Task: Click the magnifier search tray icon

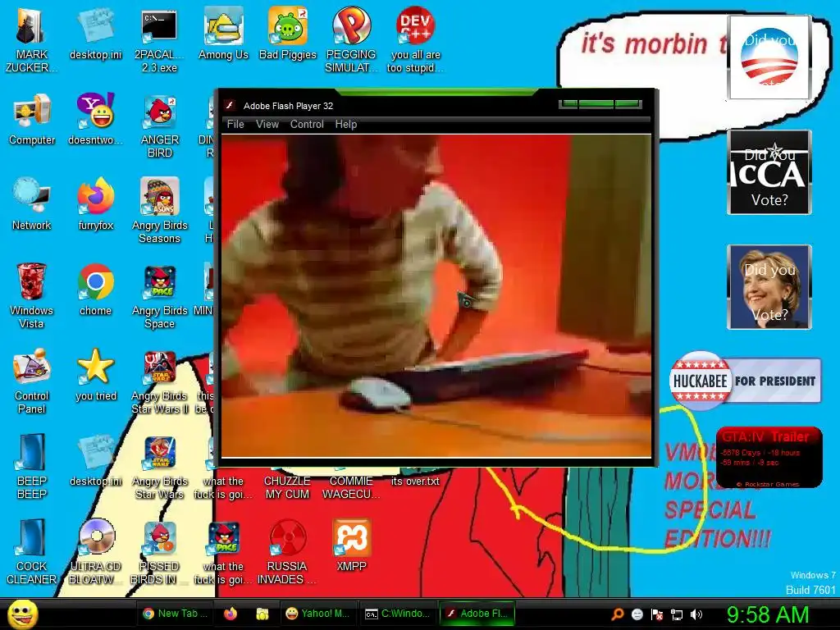Action: click(618, 614)
